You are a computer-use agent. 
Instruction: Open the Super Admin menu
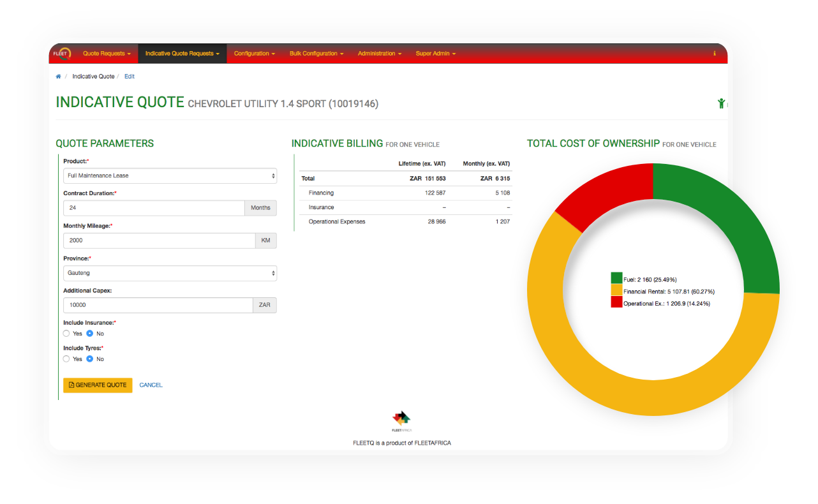(435, 54)
